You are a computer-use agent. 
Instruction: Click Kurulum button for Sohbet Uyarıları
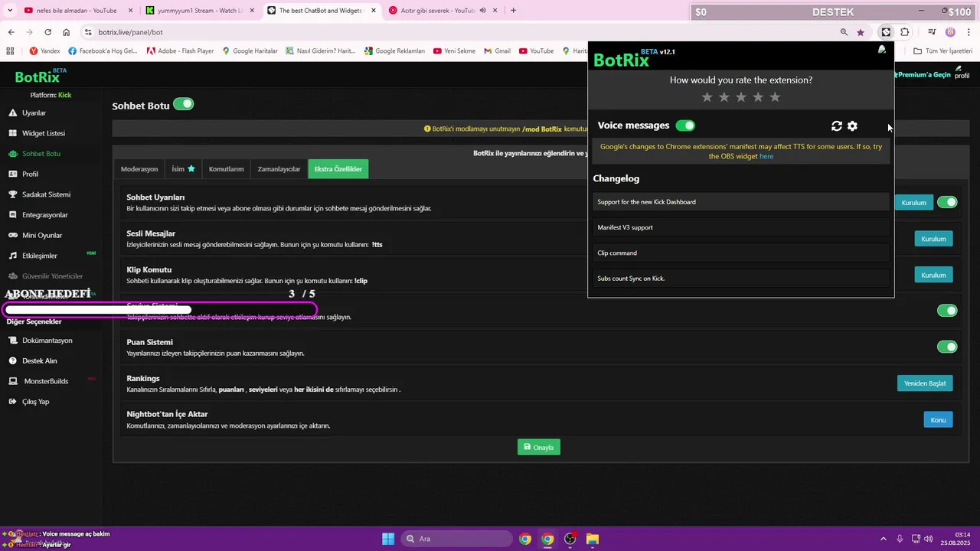pos(913,203)
